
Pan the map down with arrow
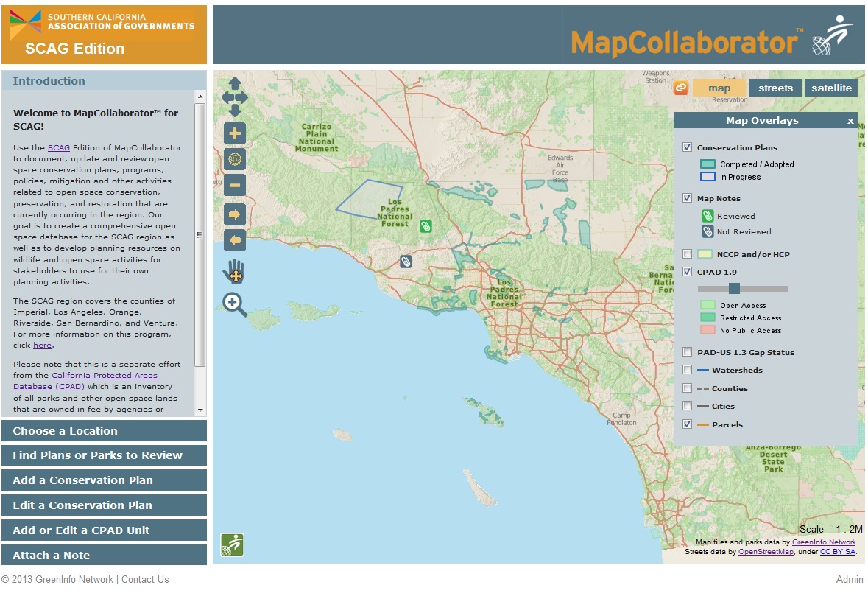point(235,111)
